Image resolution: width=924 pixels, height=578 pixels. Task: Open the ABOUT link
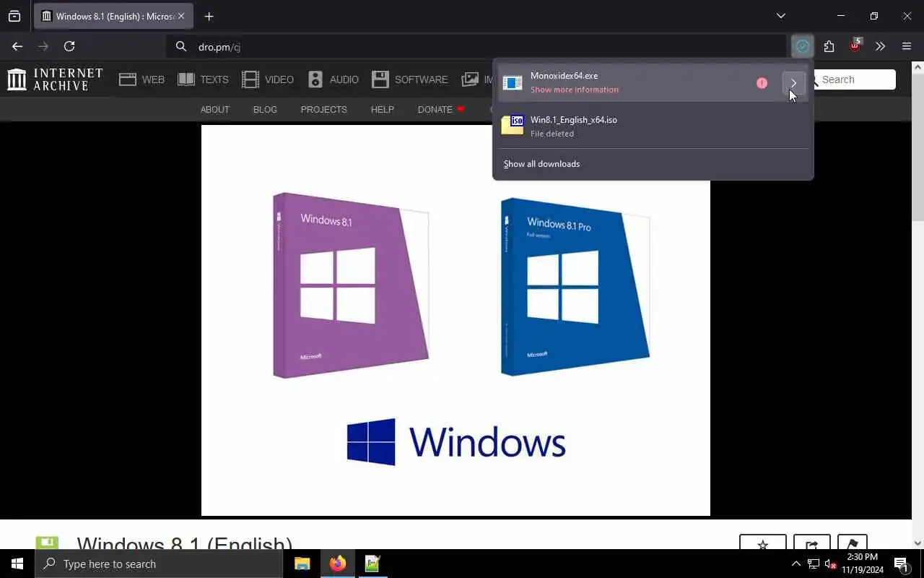click(x=214, y=110)
